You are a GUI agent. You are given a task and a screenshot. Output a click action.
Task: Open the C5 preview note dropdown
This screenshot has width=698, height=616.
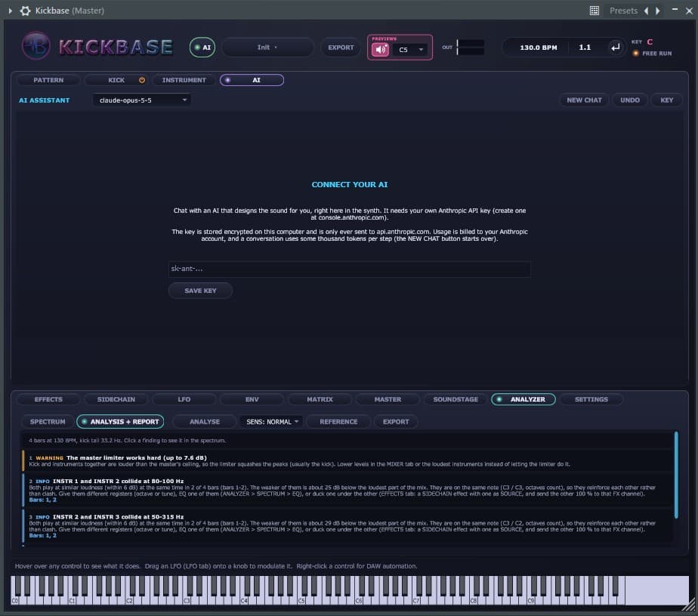(409, 49)
